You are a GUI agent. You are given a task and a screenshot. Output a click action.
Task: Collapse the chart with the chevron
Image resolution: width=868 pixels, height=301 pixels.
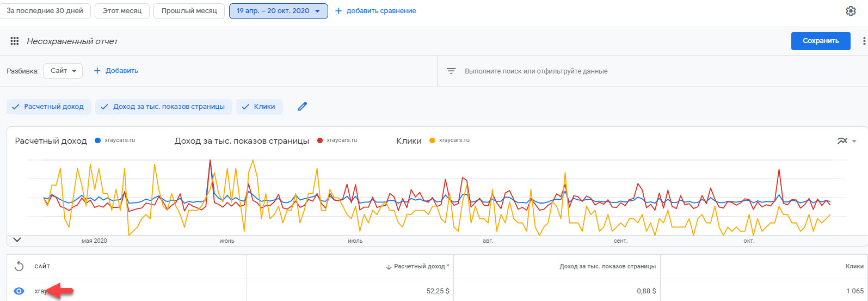tap(17, 239)
